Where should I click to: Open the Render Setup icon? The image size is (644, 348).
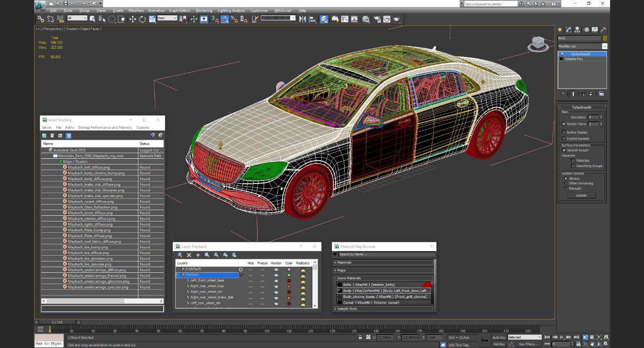coord(376,19)
